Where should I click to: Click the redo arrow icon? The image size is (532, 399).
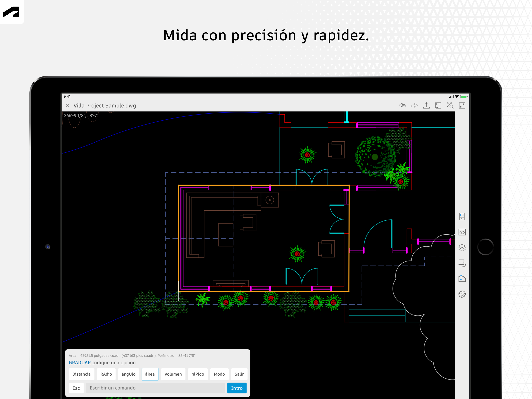(x=414, y=105)
